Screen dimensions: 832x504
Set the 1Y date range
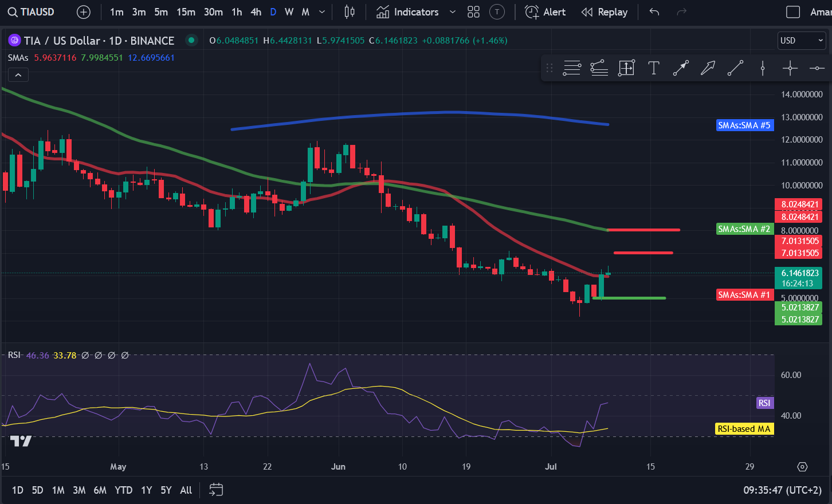pos(146,490)
